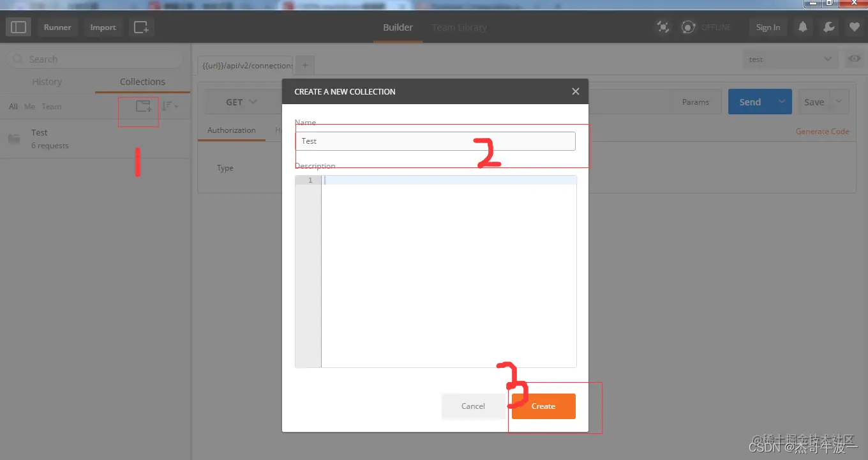Switch to the Team Library tab

pos(459,27)
